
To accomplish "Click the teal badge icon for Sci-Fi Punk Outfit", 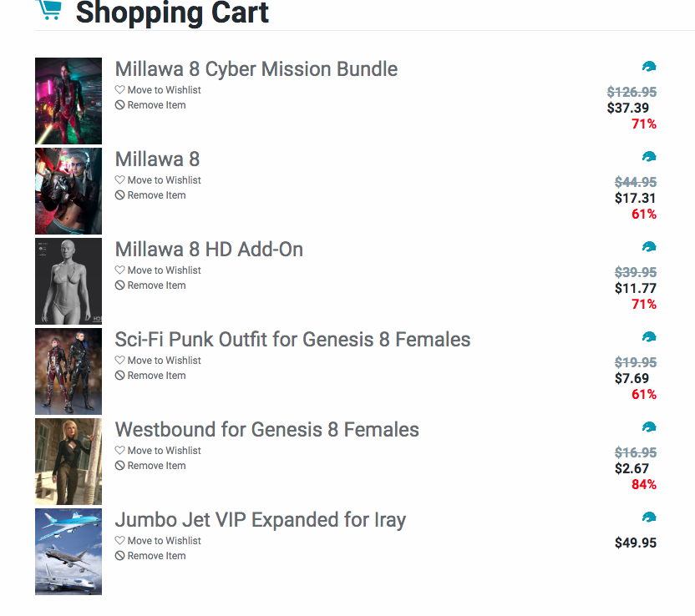I will click(x=649, y=337).
